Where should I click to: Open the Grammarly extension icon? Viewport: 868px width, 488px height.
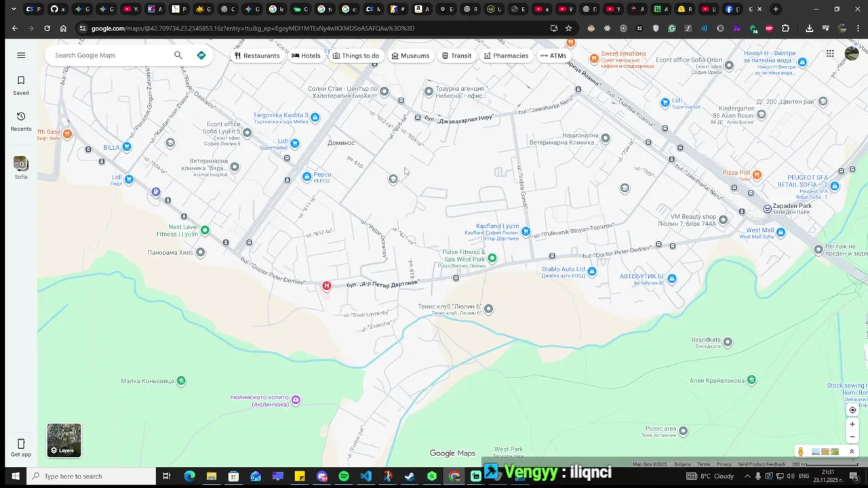pyautogui.click(x=671, y=28)
